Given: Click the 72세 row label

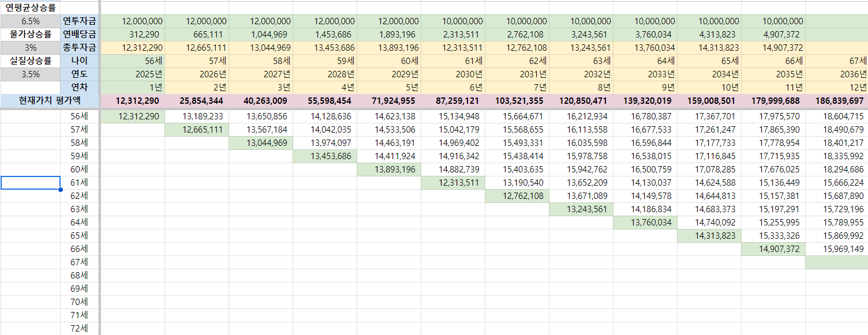Looking at the screenshot, I should click(x=80, y=329).
